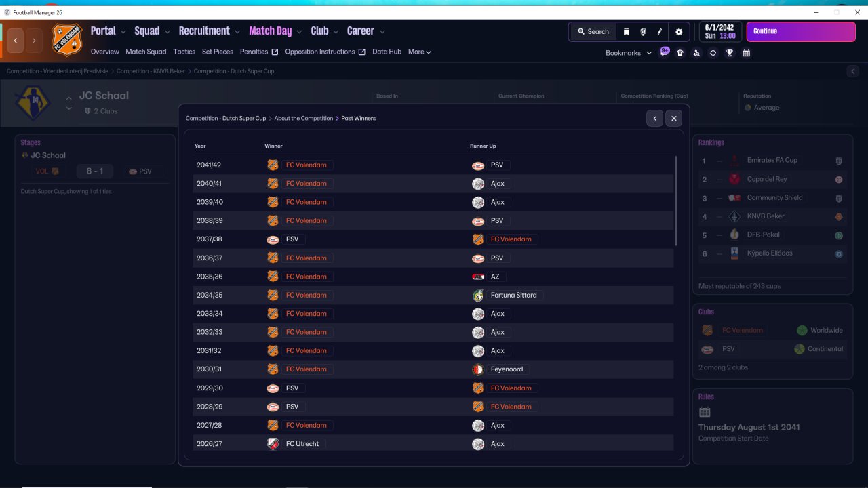
Task: Click the About the Competition breadcrumb
Action: point(304,119)
